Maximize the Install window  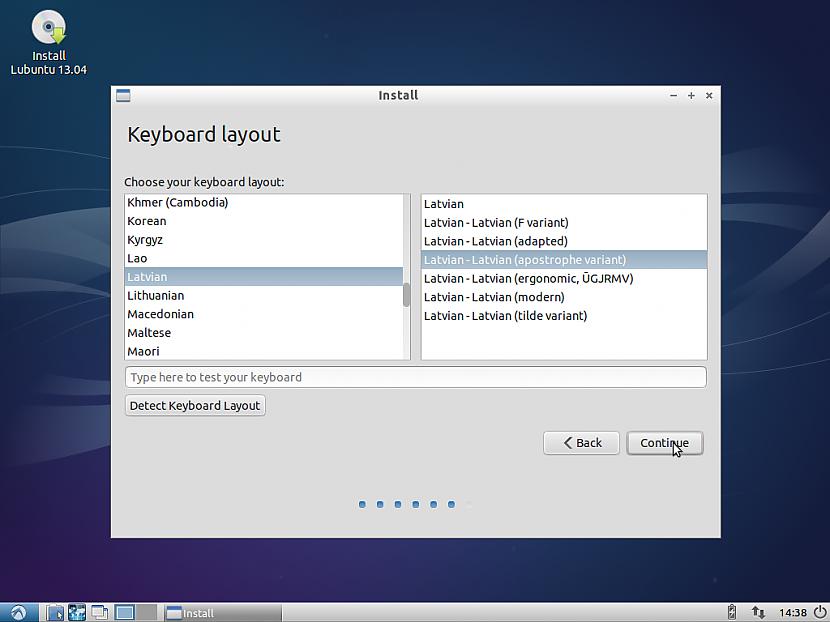point(691,96)
